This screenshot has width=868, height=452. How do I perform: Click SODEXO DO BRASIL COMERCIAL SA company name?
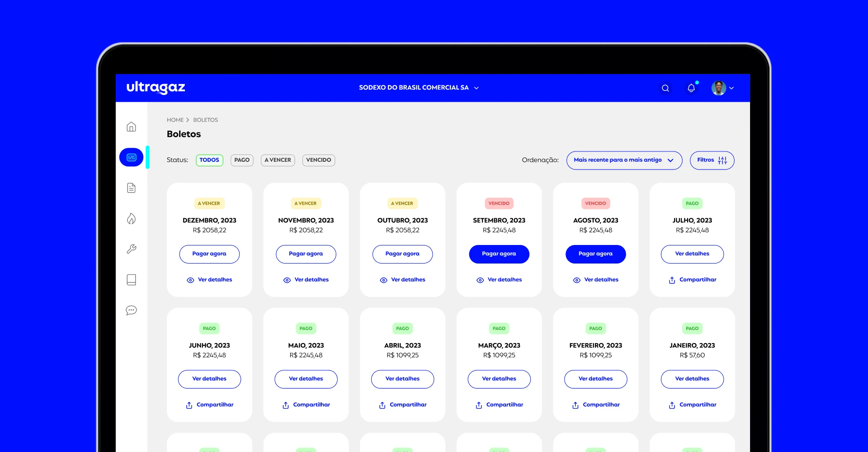coord(414,88)
